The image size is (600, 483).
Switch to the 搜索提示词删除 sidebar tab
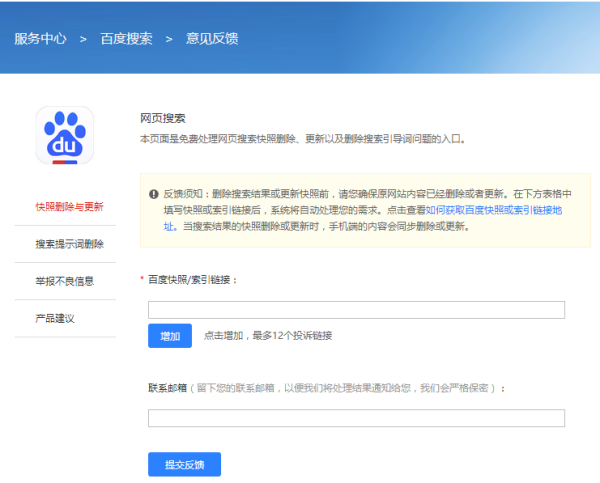point(69,244)
